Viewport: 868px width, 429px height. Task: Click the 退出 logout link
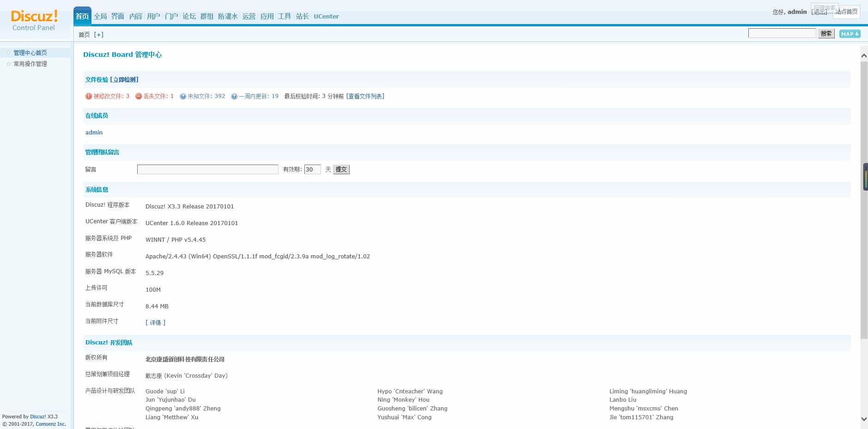[x=820, y=12]
